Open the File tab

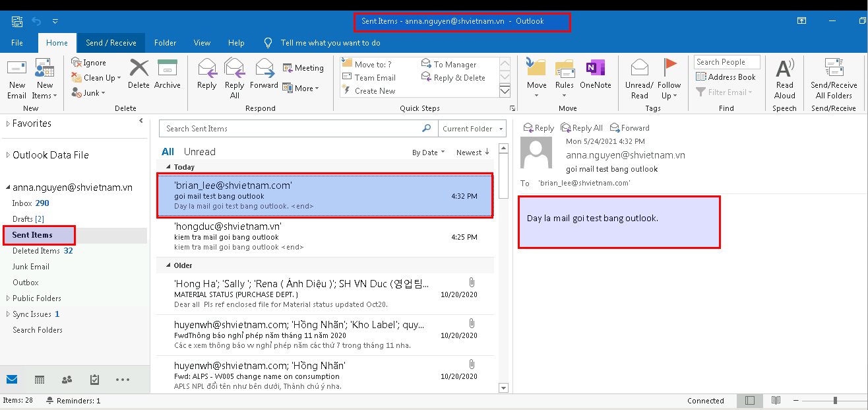pos(18,43)
